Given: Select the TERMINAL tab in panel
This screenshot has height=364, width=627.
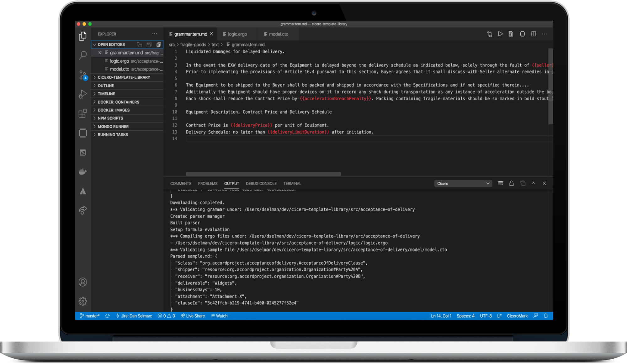Looking at the screenshot, I should coord(292,183).
